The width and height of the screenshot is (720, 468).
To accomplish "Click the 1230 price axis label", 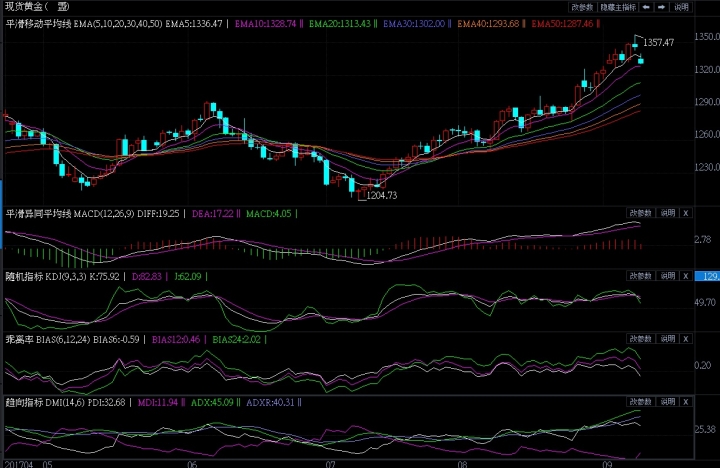I will (707, 167).
